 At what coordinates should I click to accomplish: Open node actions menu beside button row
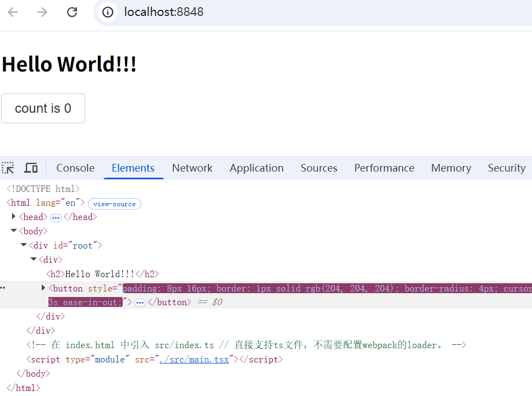point(3,288)
